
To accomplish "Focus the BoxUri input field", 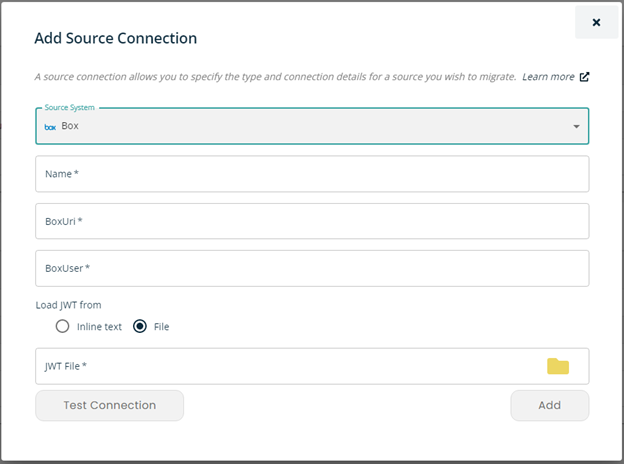I will click(312, 221).
